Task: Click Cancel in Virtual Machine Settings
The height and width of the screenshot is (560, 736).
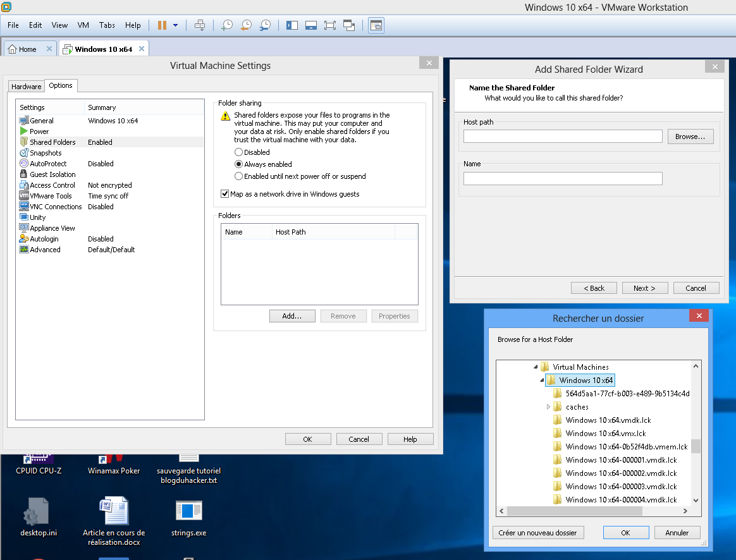Action: (x=359, y=439)
